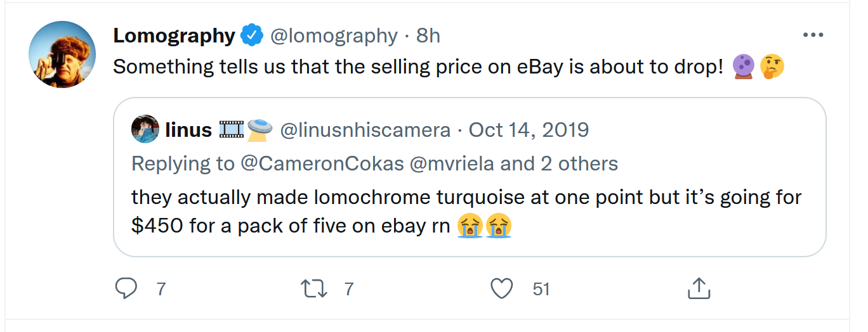Click the blue verified badge
The image size is (868, 332).
[252, 36]
